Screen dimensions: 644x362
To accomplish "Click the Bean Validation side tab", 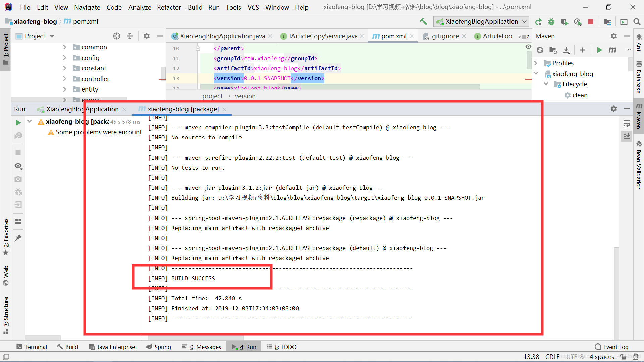I will [639, 166].
